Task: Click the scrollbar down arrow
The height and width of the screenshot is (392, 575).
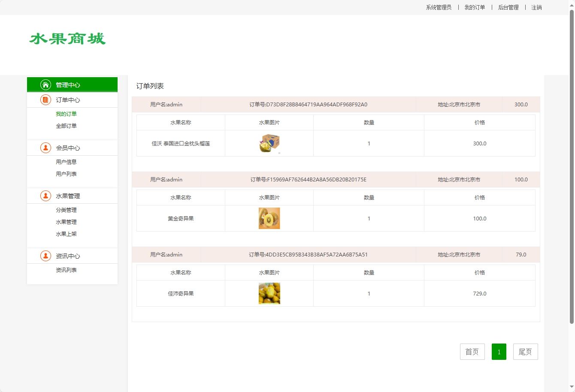Action: (x=572, y=389)
